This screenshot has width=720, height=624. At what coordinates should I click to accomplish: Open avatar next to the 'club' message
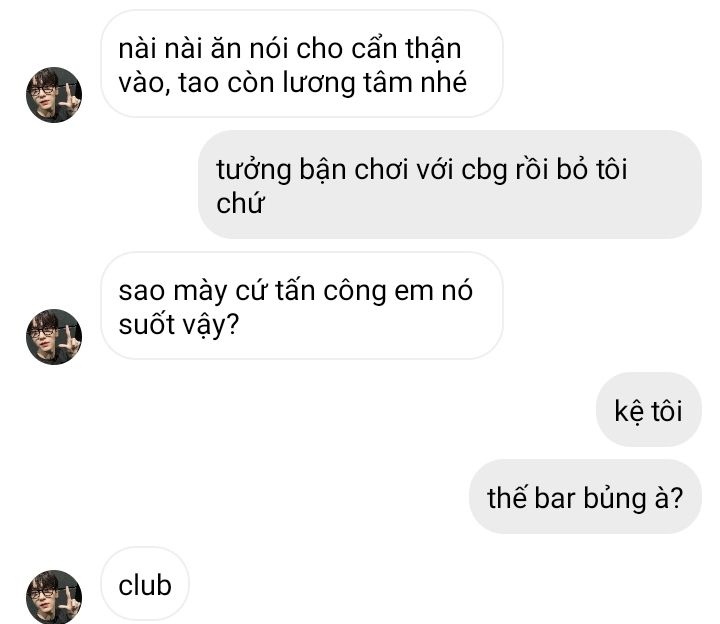pos(54,597)
